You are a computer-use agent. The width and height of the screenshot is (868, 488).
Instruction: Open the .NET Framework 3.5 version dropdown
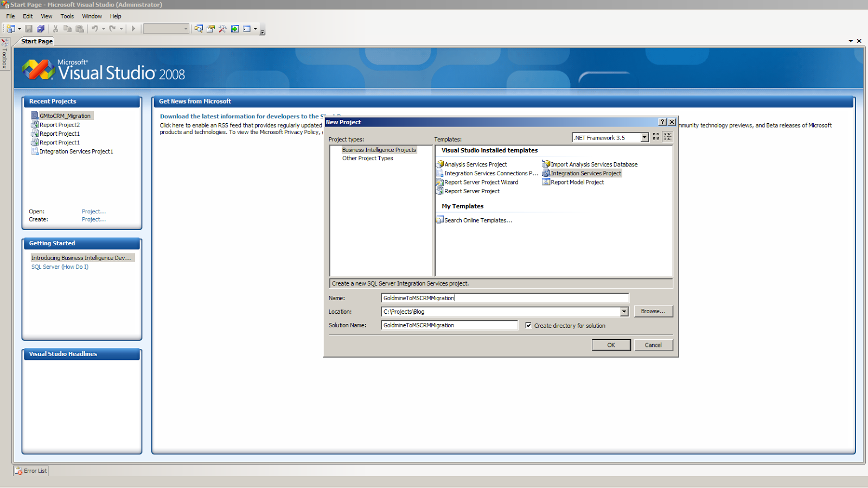pyautogui.click(x=644, y=138)
